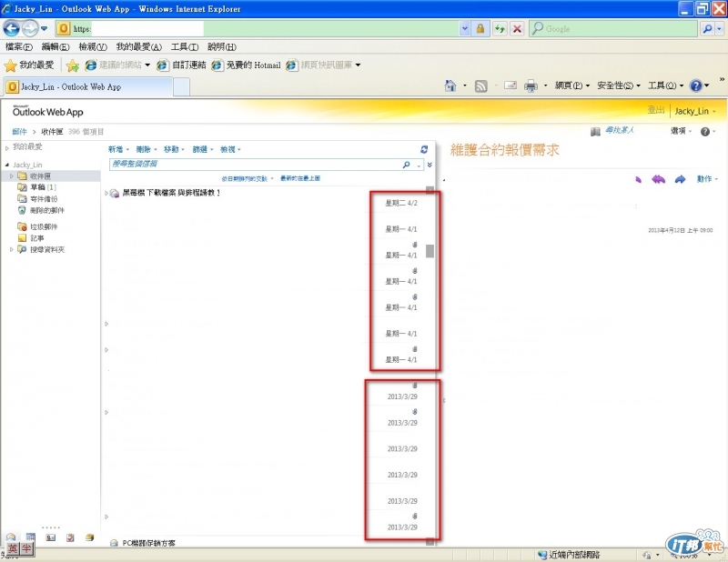Viewport: 728px width, 562px height.
Task: Expand the 搜尋資料夾 tree node
Action: [12, 250]
